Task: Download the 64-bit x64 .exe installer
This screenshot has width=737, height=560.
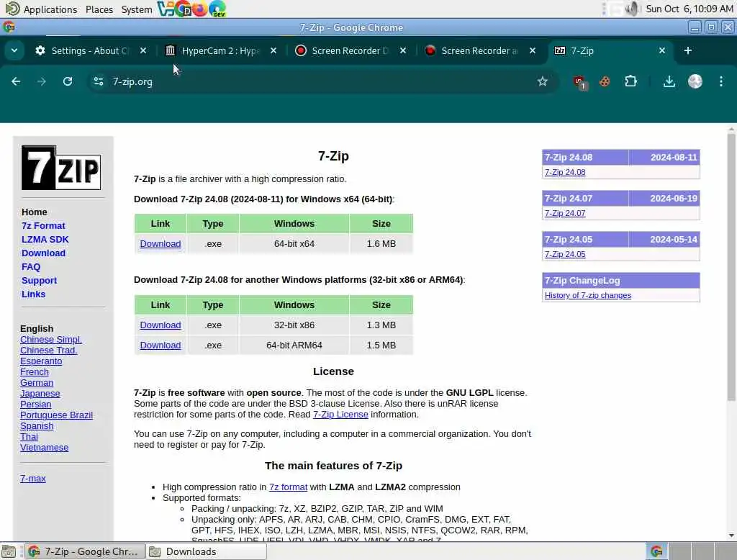Action: [160, 243]
